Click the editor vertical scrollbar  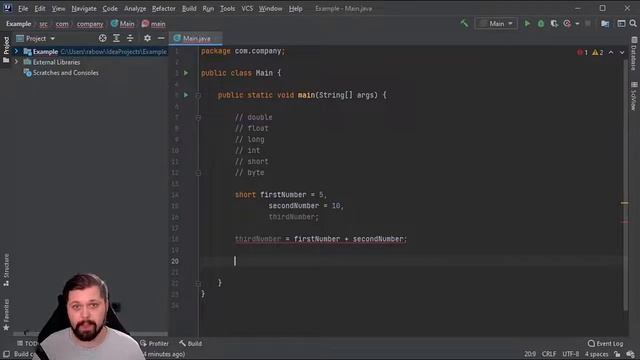626,186
